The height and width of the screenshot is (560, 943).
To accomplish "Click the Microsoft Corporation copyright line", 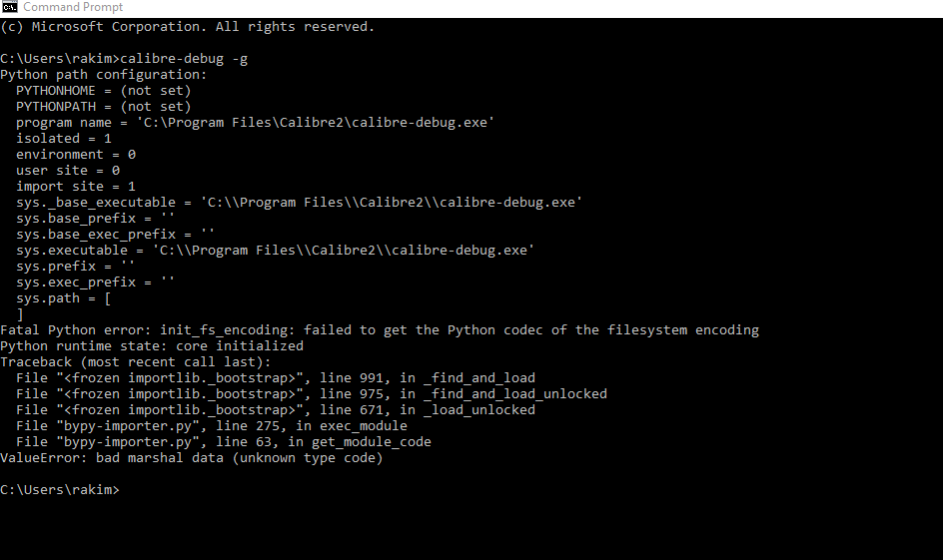I will pos(188,27).
